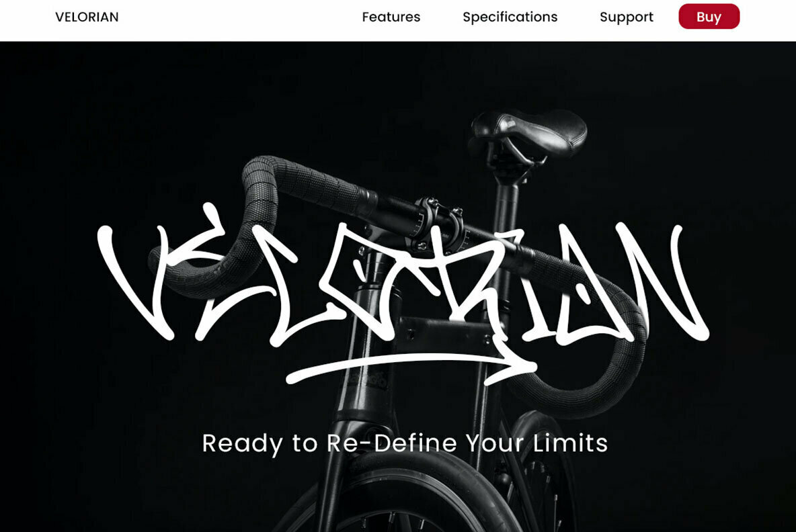
Task: Click the VELORIAN text logo in header
Action: click(87, 17)
